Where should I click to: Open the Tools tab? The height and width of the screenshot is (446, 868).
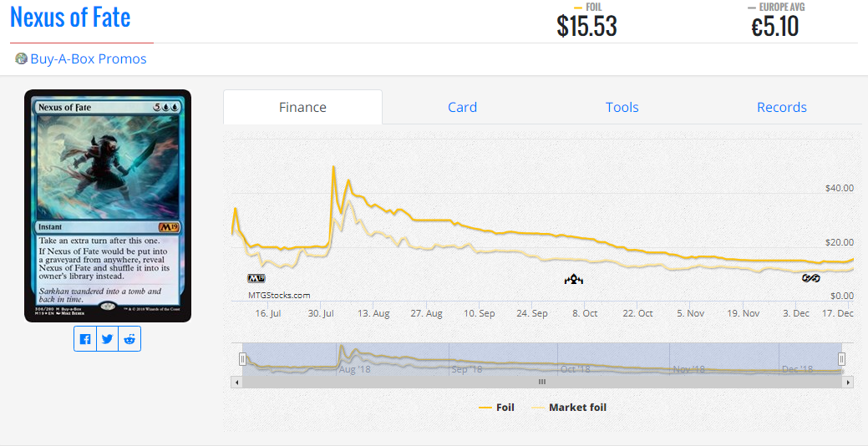click(x=622, y=107)
